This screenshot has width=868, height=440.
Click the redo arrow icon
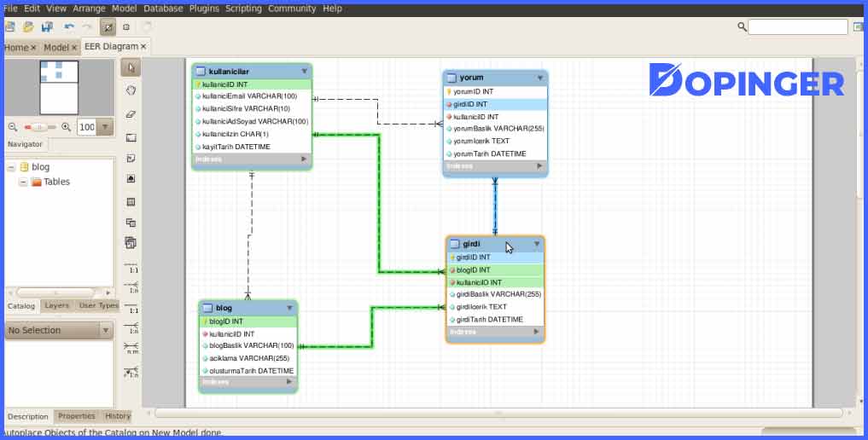[x=87, y=26]
